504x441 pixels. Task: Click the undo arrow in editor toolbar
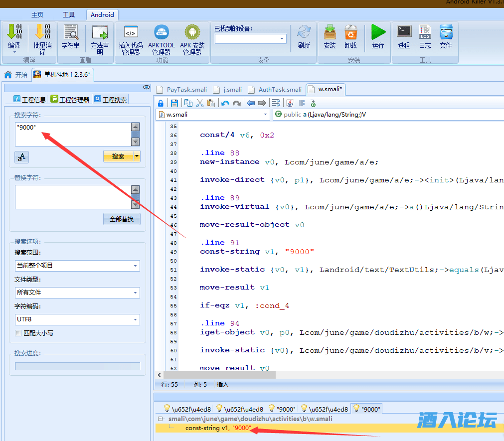[225, 103]
